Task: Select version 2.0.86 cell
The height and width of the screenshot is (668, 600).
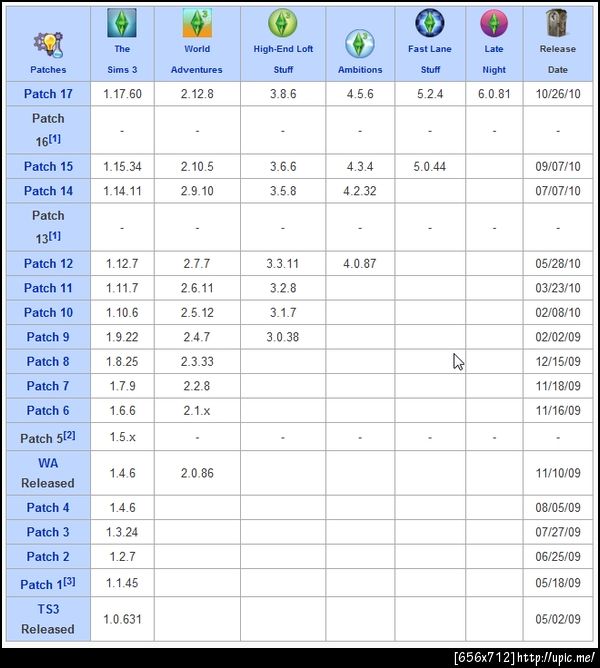Action: pyautogui.click(x=197, y=473)
